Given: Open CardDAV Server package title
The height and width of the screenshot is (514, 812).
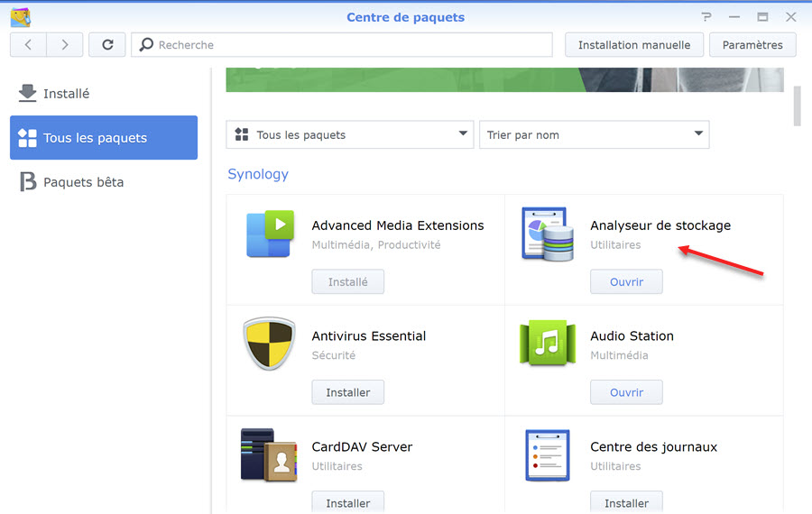Looking at the screenshot, I should pos(362,446).
